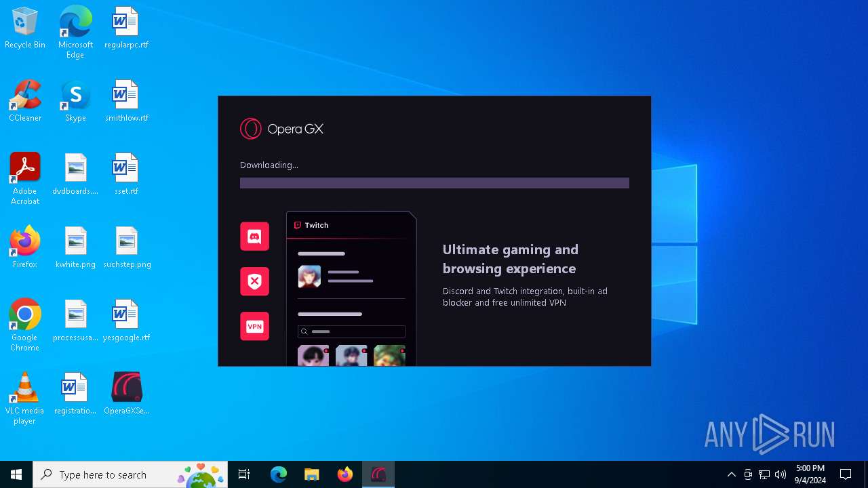Screen dimensions: 868x488
Task: Open the notification center icon
Action: tap(846, 474)
